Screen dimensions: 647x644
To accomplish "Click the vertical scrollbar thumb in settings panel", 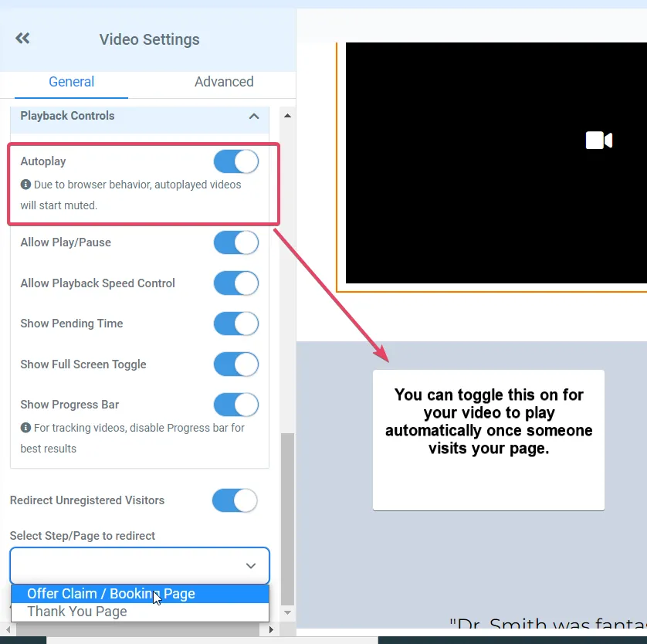I will 288,518.
